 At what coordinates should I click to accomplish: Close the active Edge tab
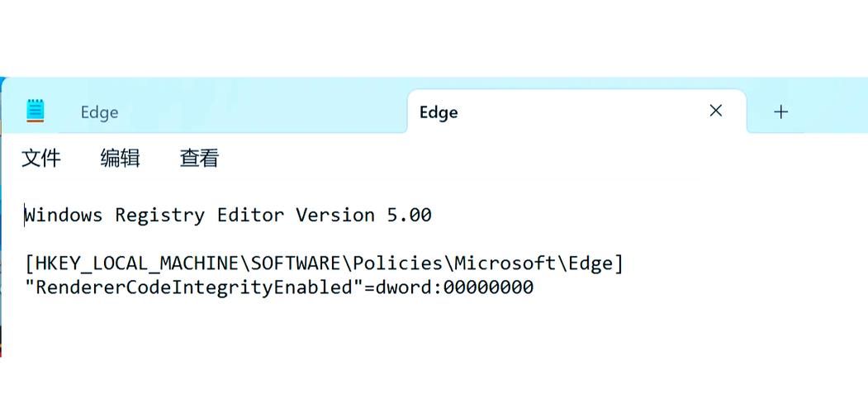pos(716,111)
